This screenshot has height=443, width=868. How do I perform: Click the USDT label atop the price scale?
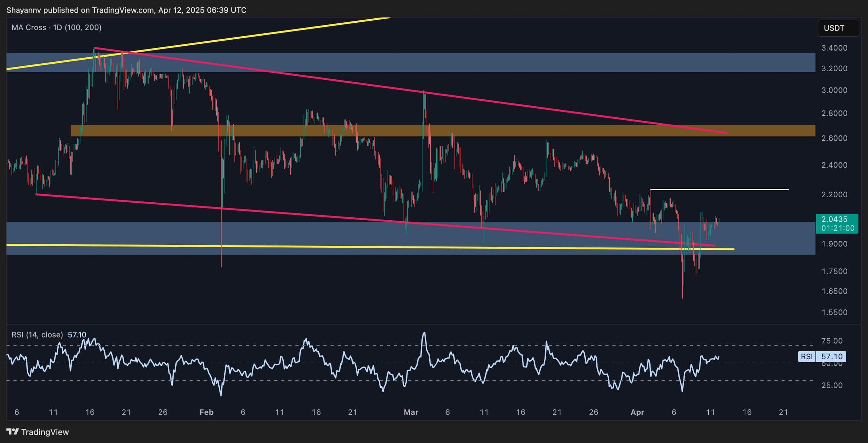[x=838, y=28]
